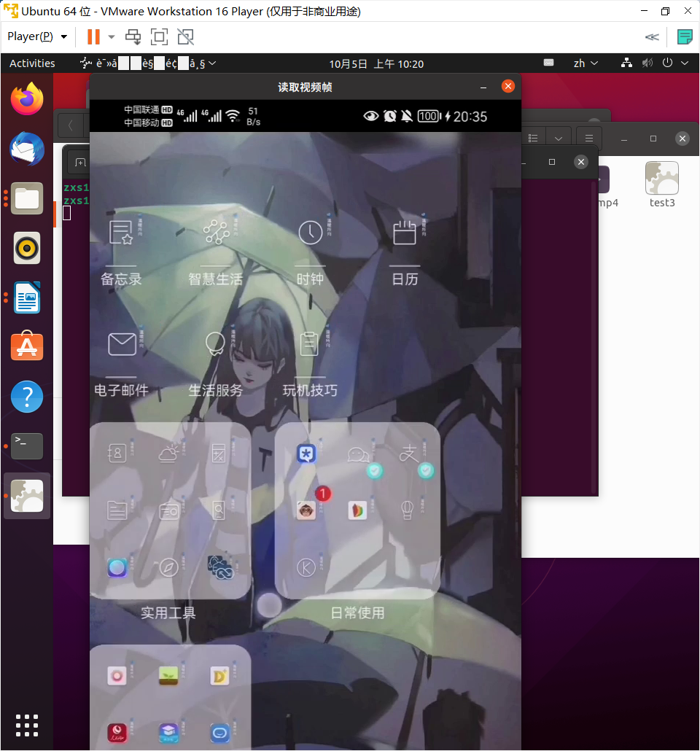Launch Firefox from the Ubuntu dock
Image resolution: width=700 pixels, height=751 pixels.
click(27, 99)
